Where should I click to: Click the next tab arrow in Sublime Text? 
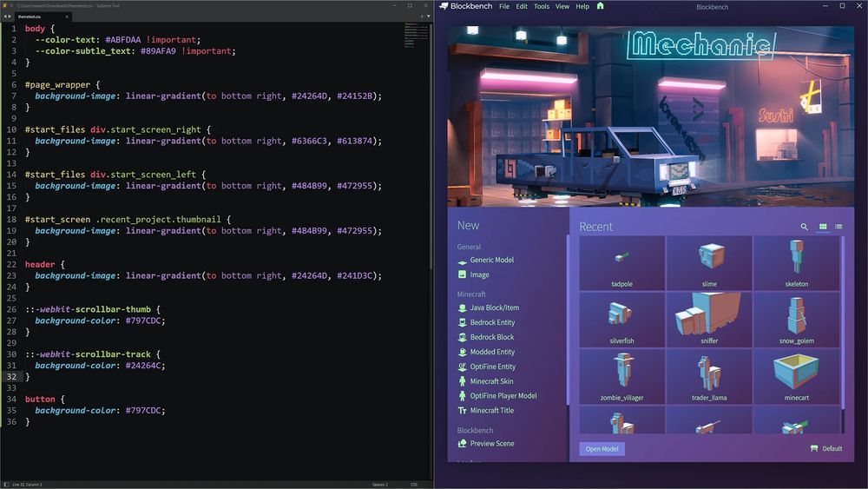(10, 17)
